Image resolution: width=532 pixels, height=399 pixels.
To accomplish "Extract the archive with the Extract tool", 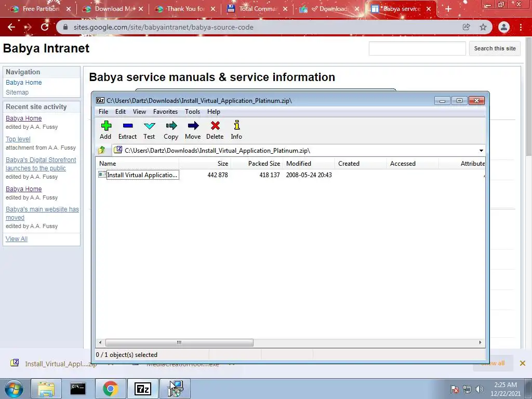I will coord(128,130).
